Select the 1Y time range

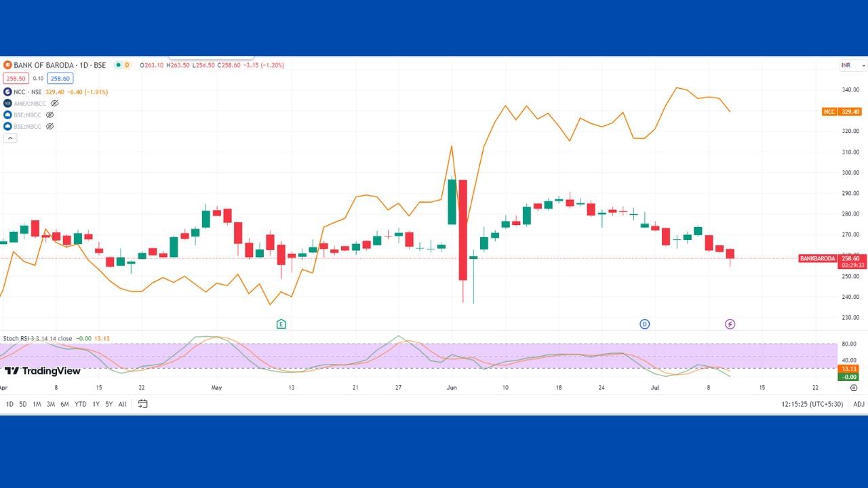(96, 404)
